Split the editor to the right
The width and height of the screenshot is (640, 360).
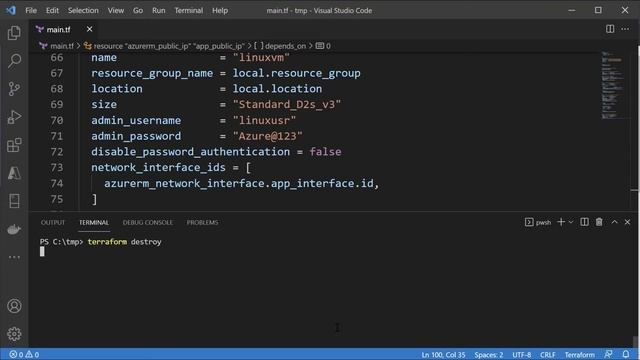pos(610,29)
